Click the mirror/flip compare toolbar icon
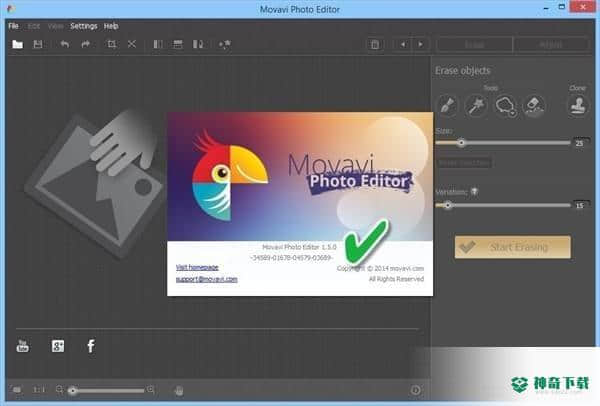 pos(198,44)
